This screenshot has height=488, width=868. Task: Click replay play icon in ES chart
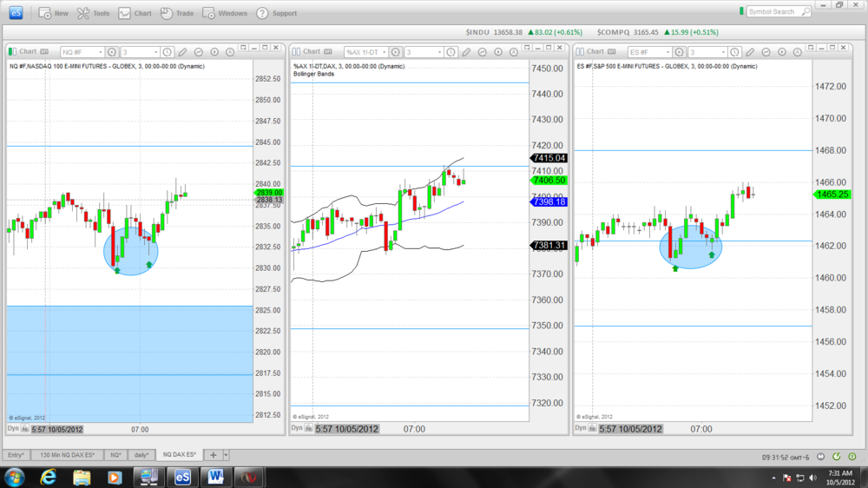pyautogui.click(x=782, y=52)
